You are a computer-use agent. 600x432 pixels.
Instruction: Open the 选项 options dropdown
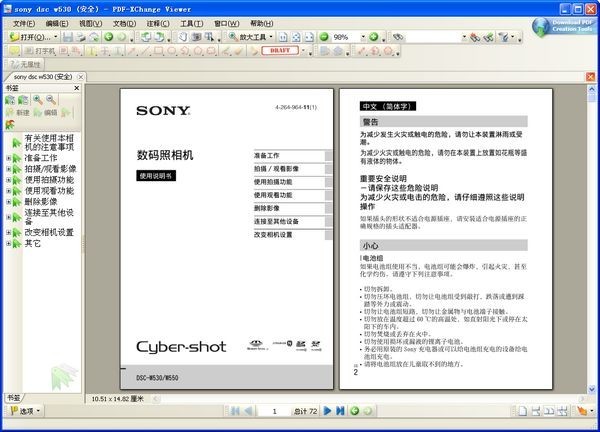coord(25,411)
